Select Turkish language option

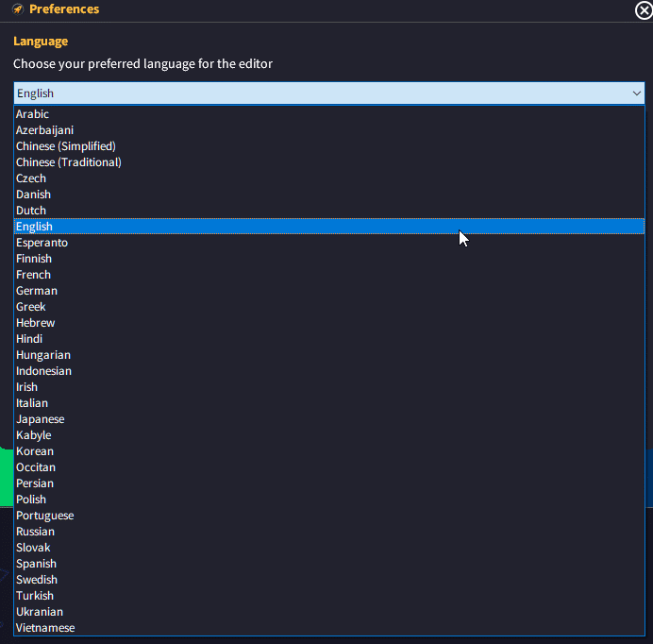(x=329, y=595)
